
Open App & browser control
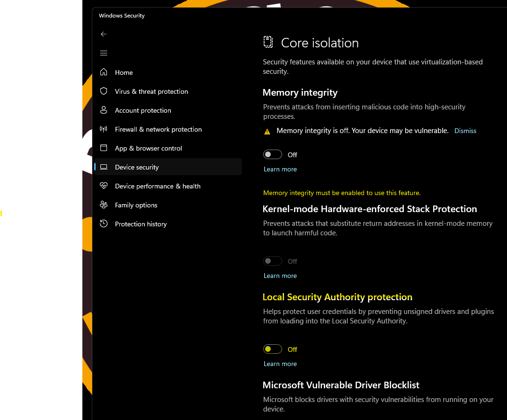168,148
